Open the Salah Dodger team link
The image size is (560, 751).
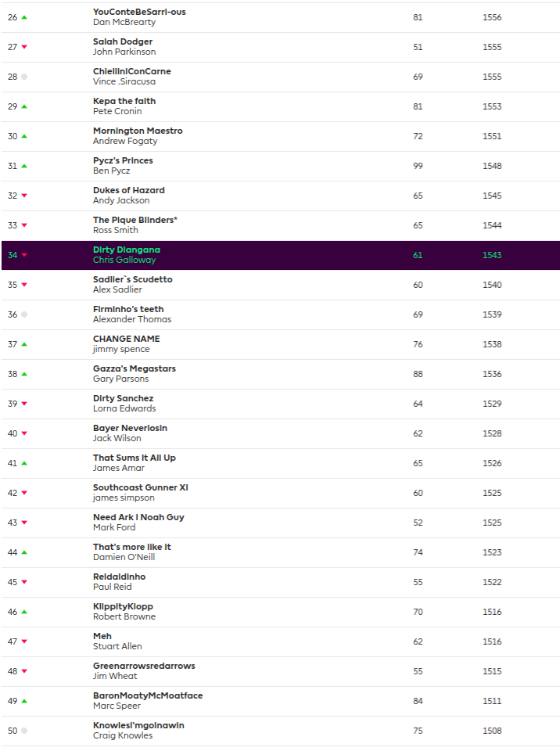[x=123, y=42]
